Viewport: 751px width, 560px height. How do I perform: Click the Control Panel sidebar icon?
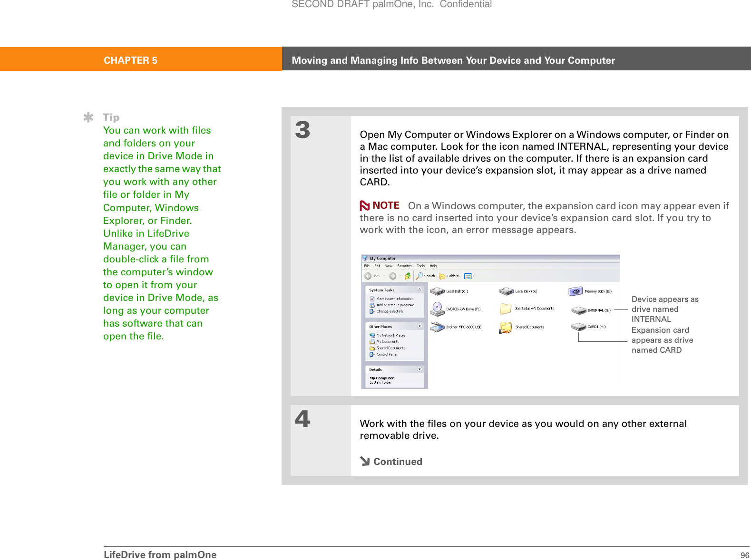(x=372, y=355)
